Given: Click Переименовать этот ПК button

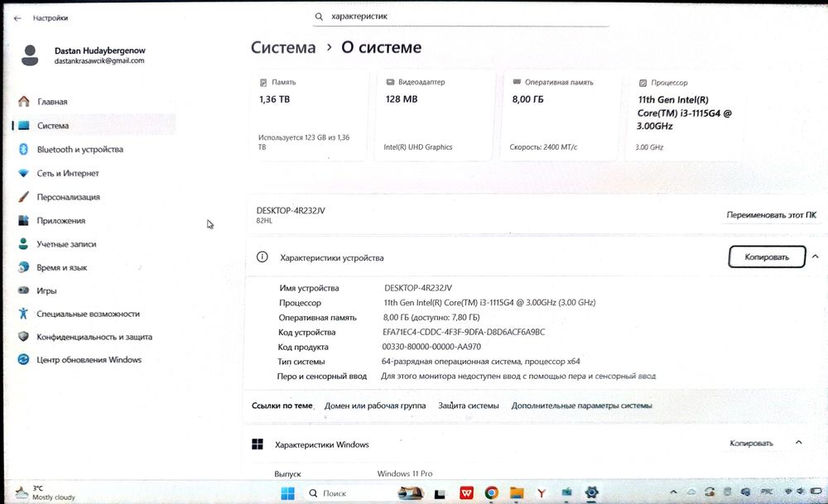Looking at the screenshot, I should 771,215.
